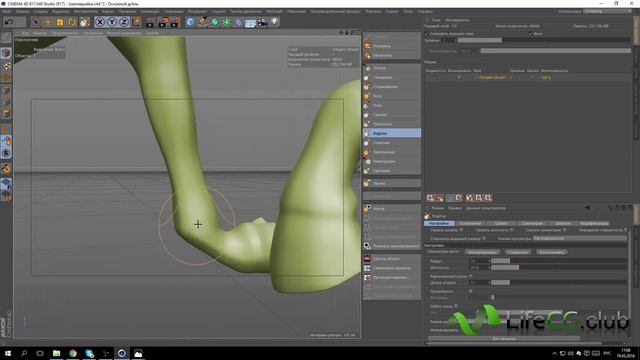Select the highlighted Inflate brush (Вздутие)
Viewport: 640px width, 360px height.
pos(392,133)
